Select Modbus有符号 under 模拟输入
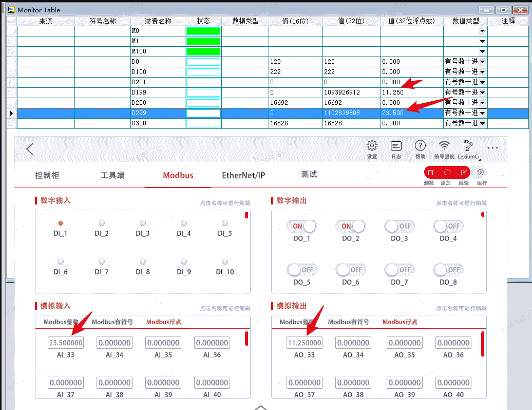This screenshot has height=410, width=532. pyautogui.click(x=112, y=322)
